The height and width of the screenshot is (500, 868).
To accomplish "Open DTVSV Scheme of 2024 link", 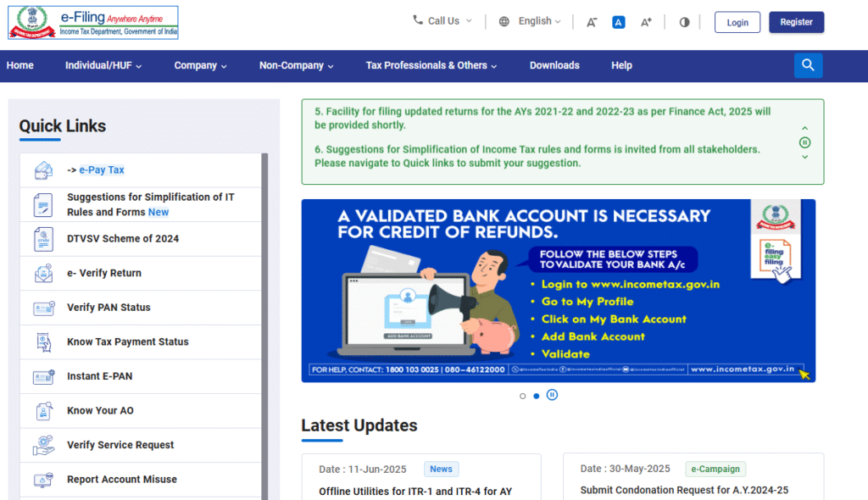I will [123, 239].
